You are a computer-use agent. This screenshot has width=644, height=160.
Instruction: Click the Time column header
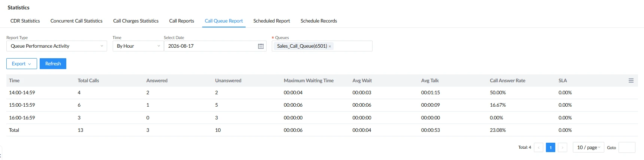point(14,81)
